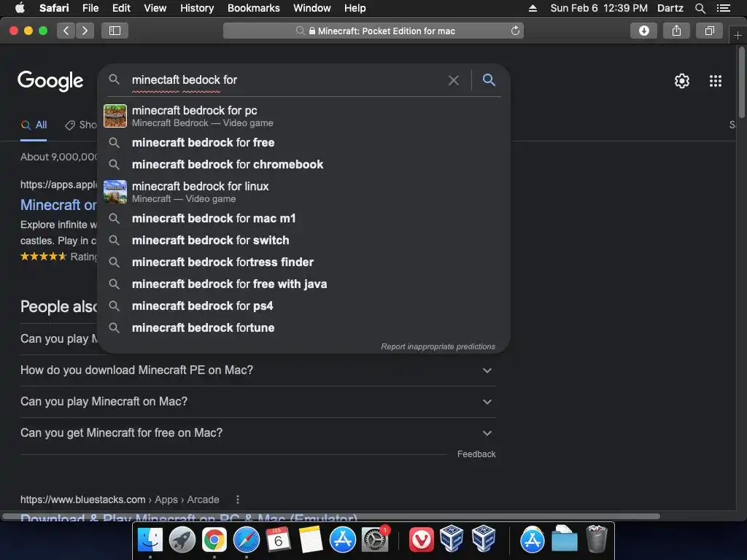747x560 pixels.
Task: Go forward with Safari's forward arrow
Action: [x=85, y=31]
